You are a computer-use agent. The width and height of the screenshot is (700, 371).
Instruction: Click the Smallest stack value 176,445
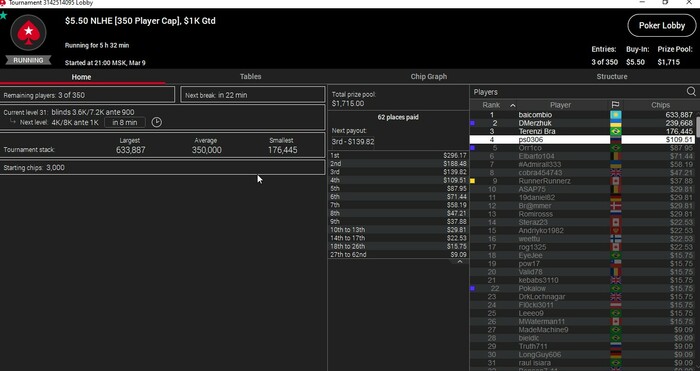282,150
